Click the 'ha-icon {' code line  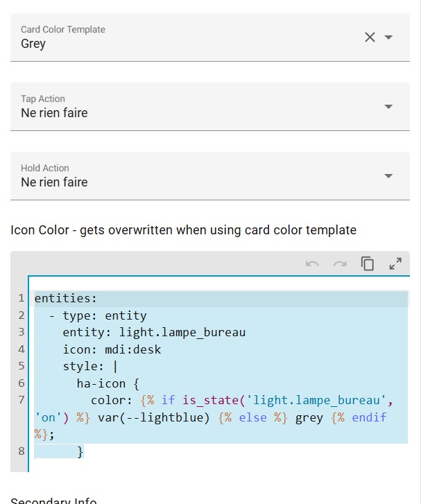coord(108,383)
